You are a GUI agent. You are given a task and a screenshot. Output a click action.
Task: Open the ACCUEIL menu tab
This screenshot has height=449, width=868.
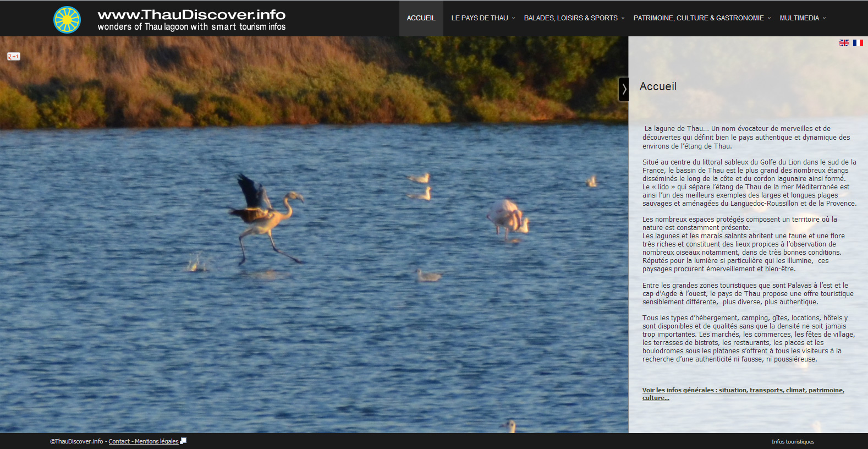[x=421, y=18]
